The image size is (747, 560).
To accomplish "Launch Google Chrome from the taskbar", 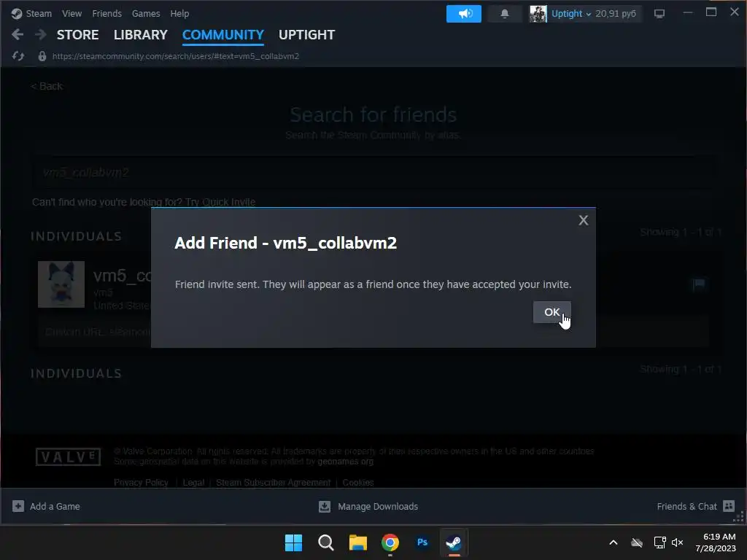I will [x=390, y=542].
